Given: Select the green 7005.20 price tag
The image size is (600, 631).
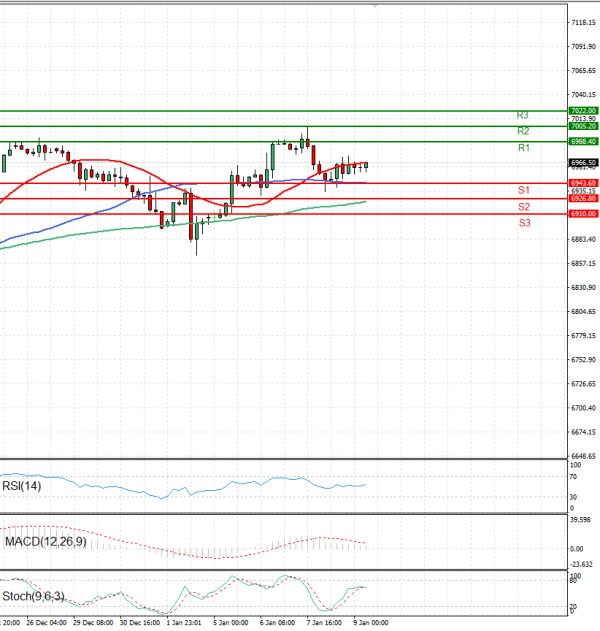Looking at the screenshot, I should (x=583, y=126).
